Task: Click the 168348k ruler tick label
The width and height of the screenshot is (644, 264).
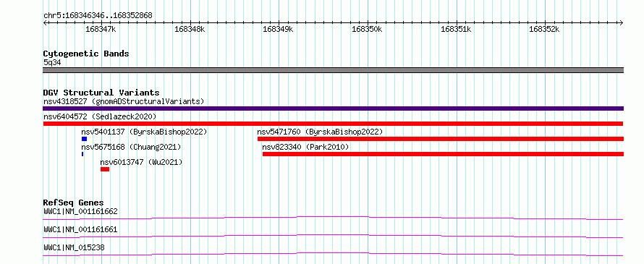Action: pyautogui.click(x=190, y=30)
